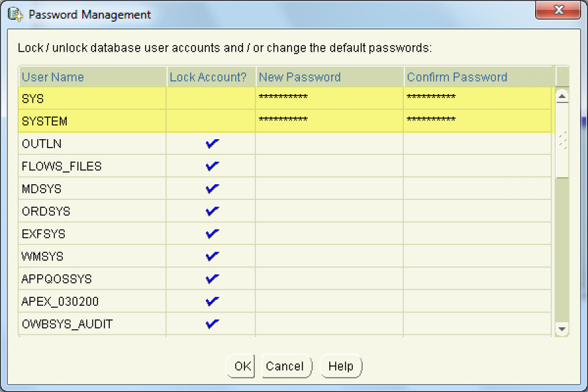Toggle lock account for ORDSYS
Image resolution: width=588 pixels, height=392 pixels.
click(x=212, y=212)
